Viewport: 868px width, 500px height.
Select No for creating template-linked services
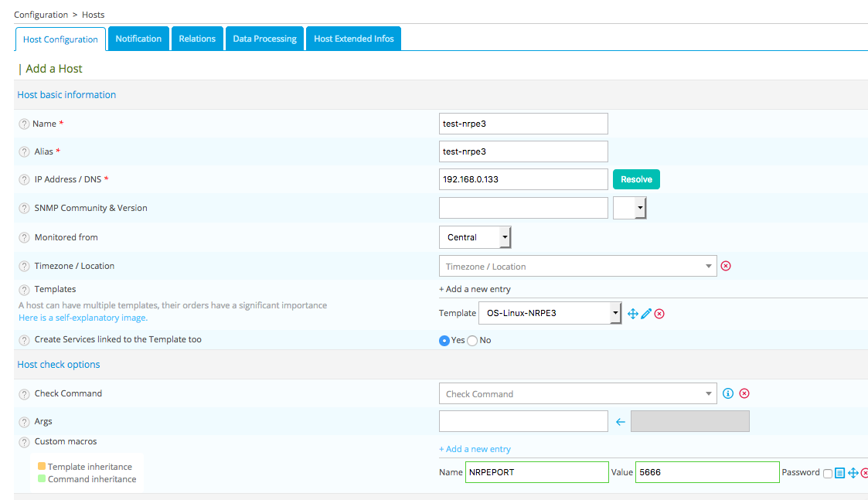tap(472, 341)
